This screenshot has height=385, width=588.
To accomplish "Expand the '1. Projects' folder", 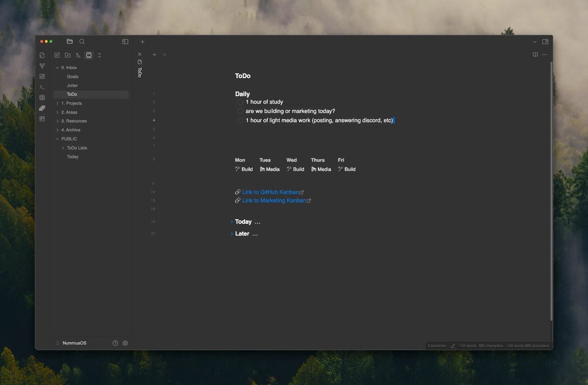I will [x=58, y=103].
